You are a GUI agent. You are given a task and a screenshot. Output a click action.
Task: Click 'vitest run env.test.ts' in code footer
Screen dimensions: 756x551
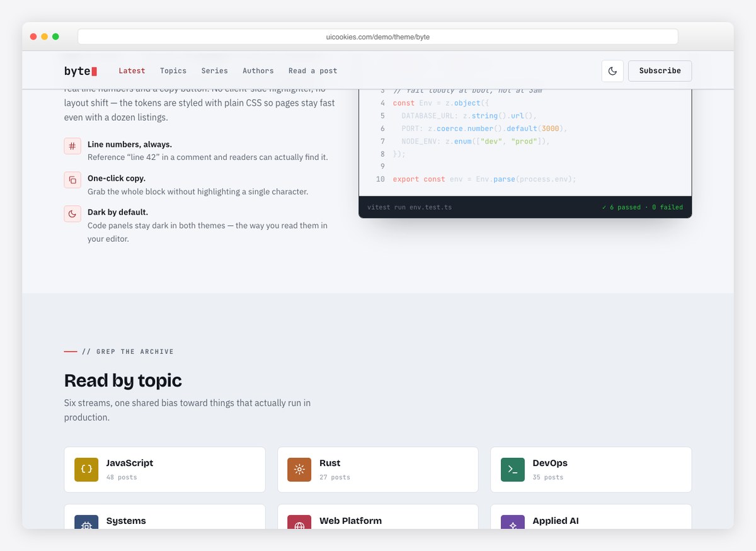coord(409,207)
